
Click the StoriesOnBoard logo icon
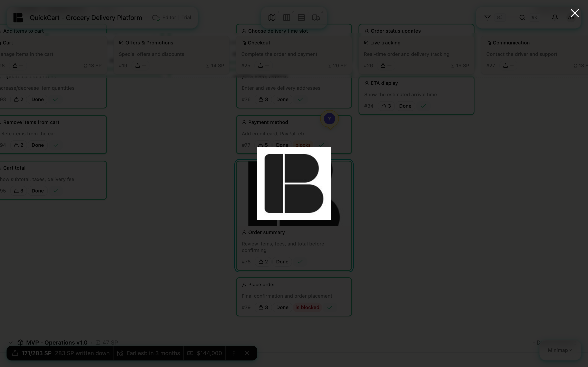[x=18, y=18]
